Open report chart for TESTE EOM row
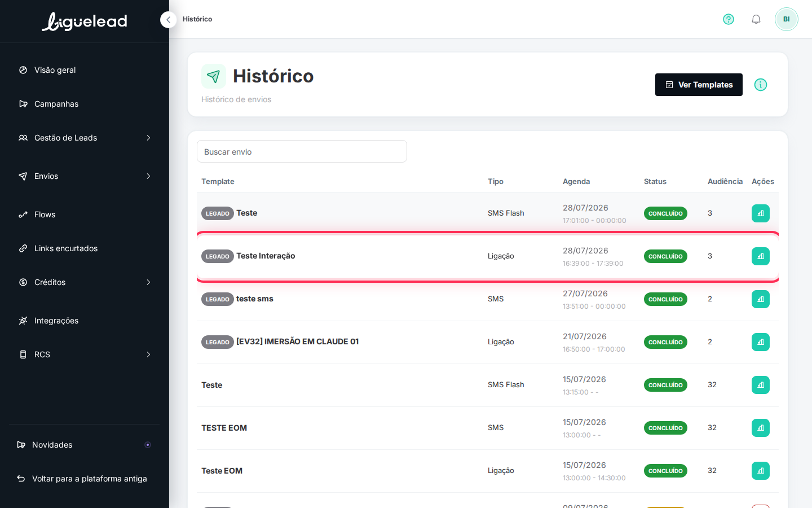812x508 pixels. coord(761,428)
